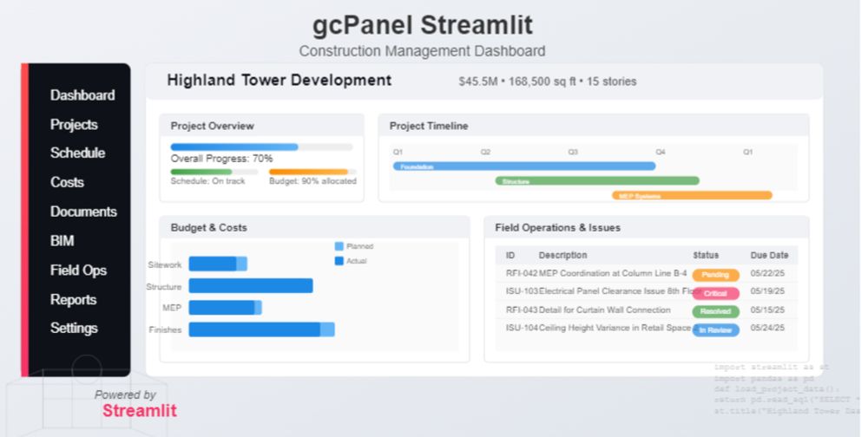Screen dimensions: 868x437
Task: Click the orange Budget allocated bar
Action: [x=312, y=172]
